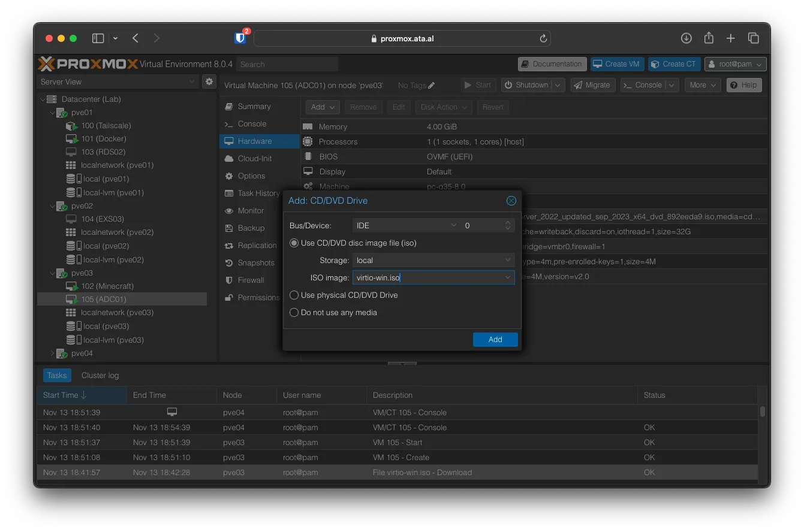Adjust the device number stepper
Screen dimensions: 804x532
pos(508,226)
